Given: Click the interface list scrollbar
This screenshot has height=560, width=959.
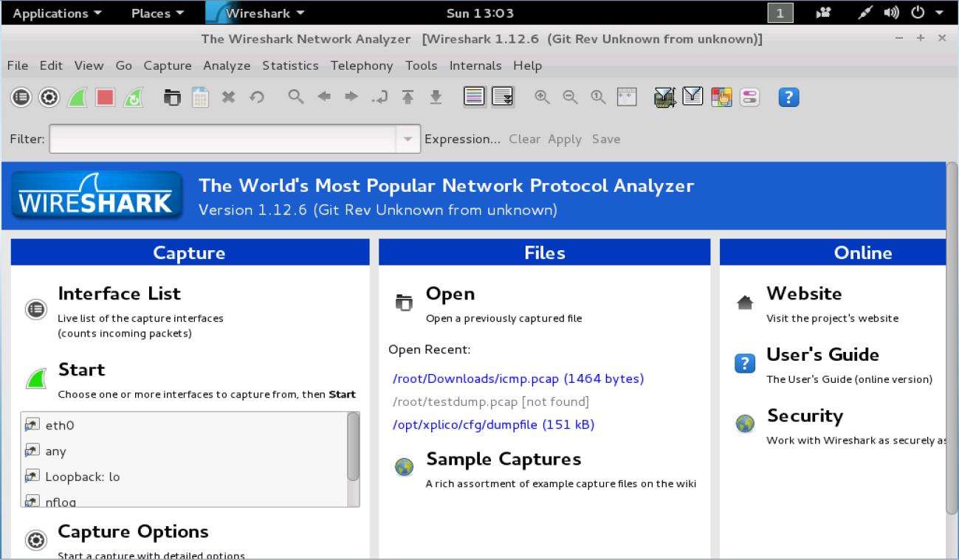Looking at the screenshot, I should point(353,447).
